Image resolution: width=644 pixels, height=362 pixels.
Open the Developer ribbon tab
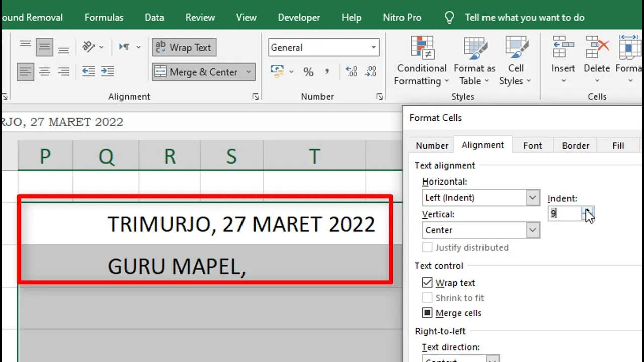(x=299, y=17)
